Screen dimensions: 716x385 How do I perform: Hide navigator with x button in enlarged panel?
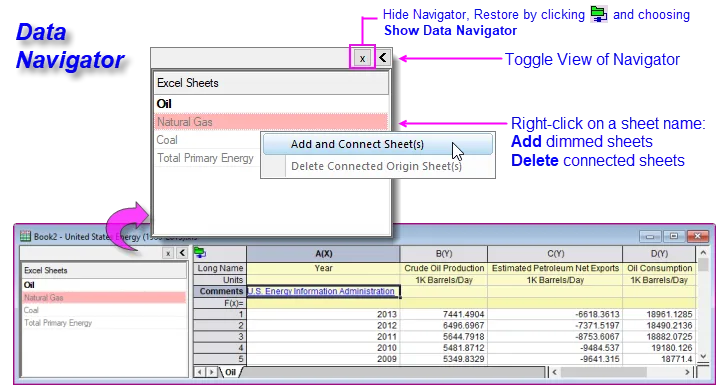click(362, 58)
